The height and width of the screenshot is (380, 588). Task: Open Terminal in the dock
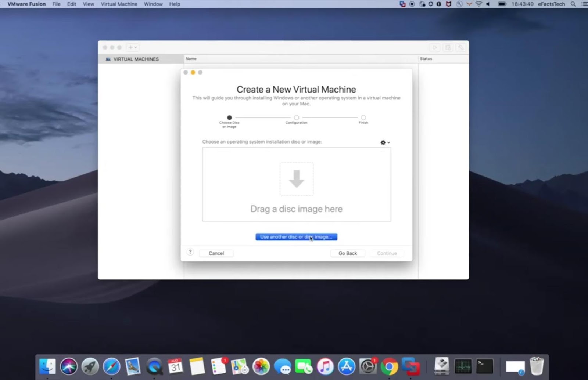coord(485,366)
